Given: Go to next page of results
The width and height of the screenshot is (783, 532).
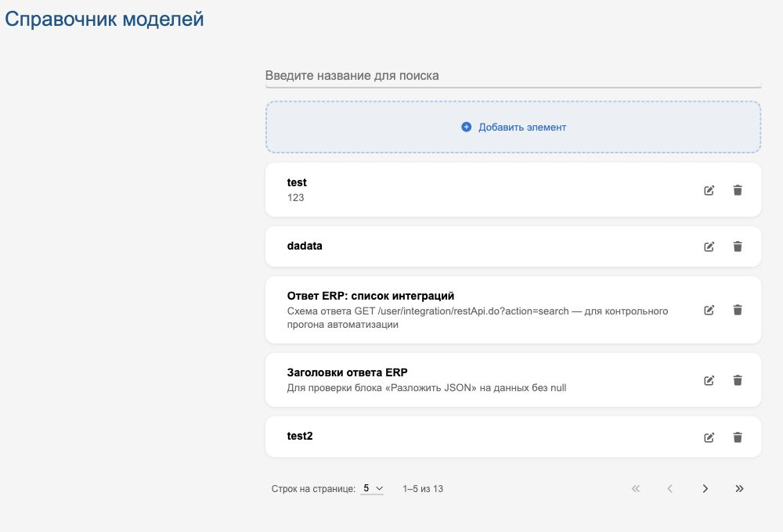Looking at the screenshot, I should [705, 489].
